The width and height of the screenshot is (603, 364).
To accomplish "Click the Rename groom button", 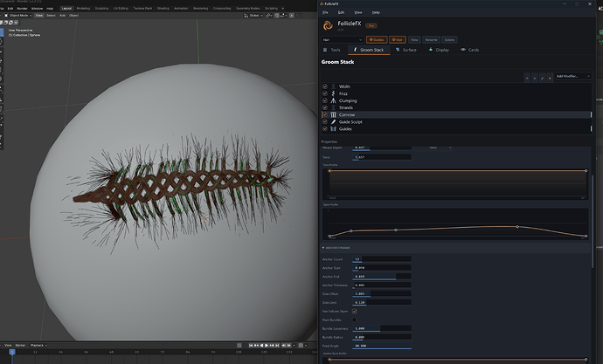I will point(431,39).
